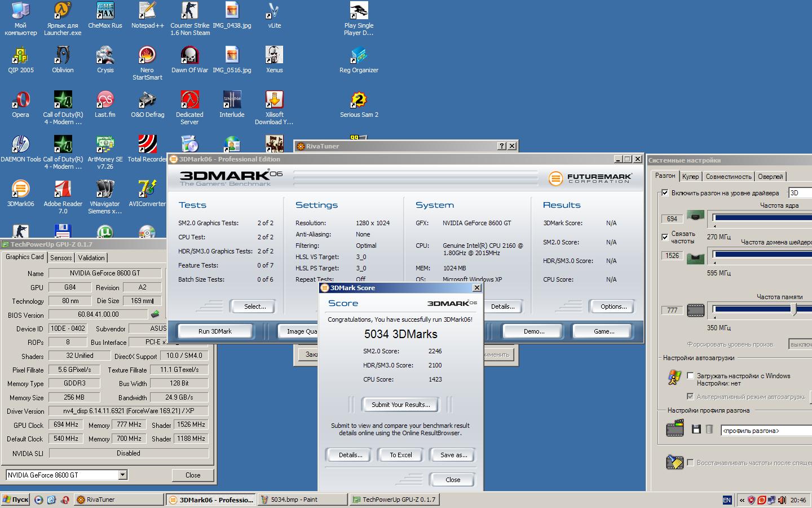
Task: Select the Nero StartSmart desktop icon
Action: pos(147,63)
